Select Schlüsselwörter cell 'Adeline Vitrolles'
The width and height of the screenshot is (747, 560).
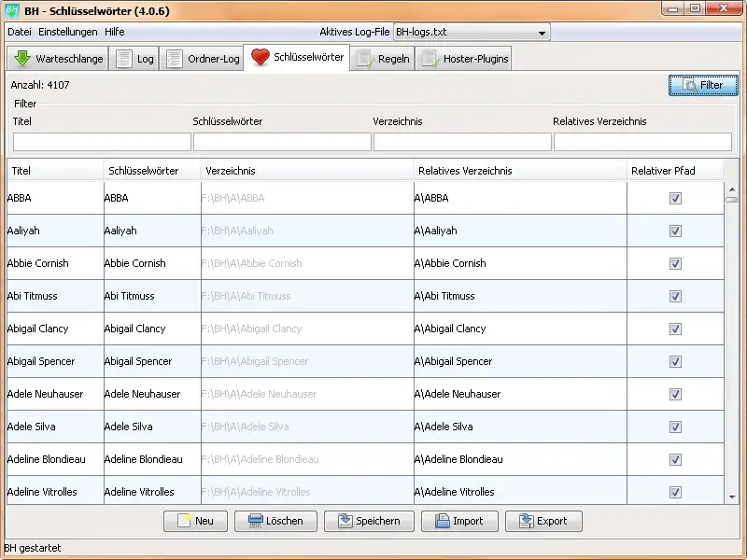click(x=152, y=491)
